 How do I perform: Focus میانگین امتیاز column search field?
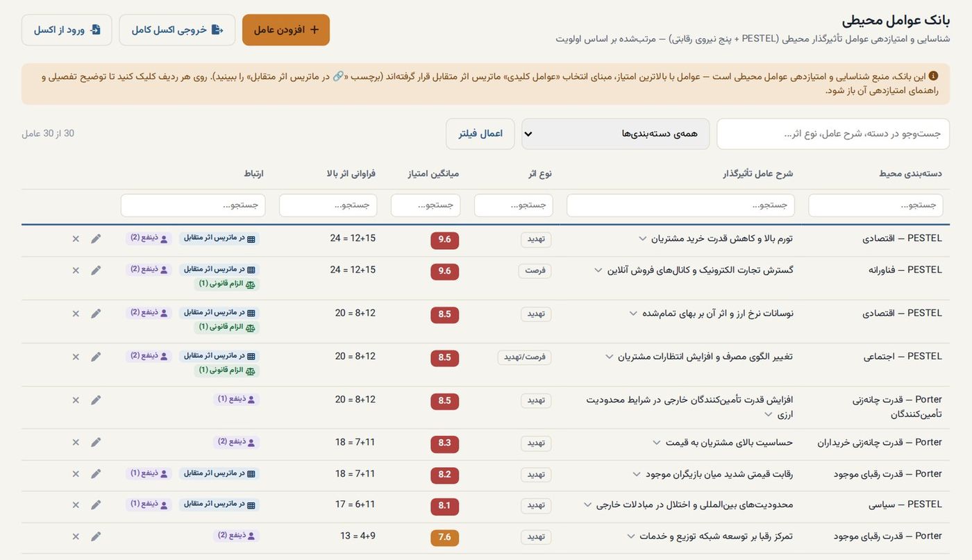click(x=426, y=205)
